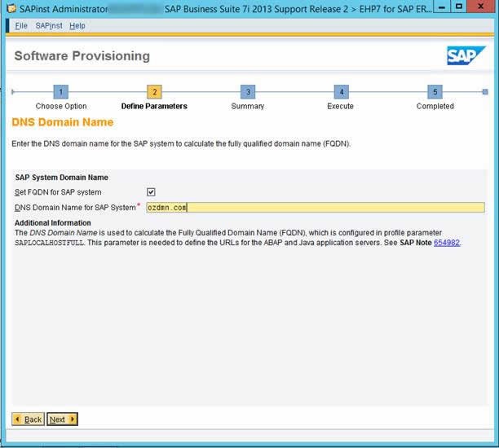The height and width of the screenshot is (448, 499).
Task: Minimize the SAPinst window
Action: [x=442, y=7]
